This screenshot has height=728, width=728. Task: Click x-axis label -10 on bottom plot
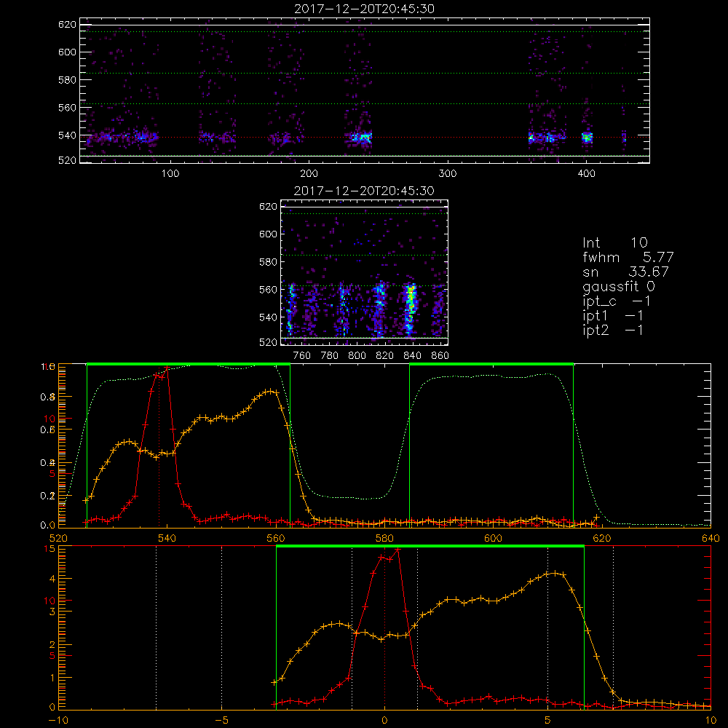click(58, 721)
